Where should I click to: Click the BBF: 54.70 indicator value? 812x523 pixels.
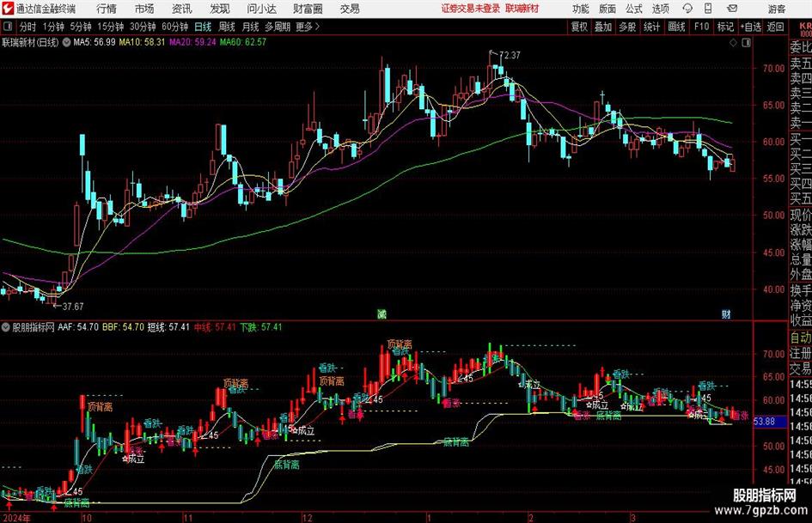tap(123, 327)
